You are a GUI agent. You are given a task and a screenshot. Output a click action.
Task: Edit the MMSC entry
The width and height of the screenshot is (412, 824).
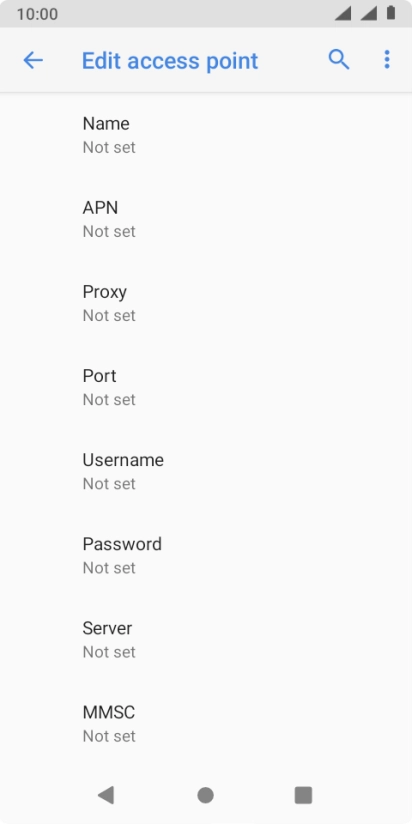[x=206, y=724]
